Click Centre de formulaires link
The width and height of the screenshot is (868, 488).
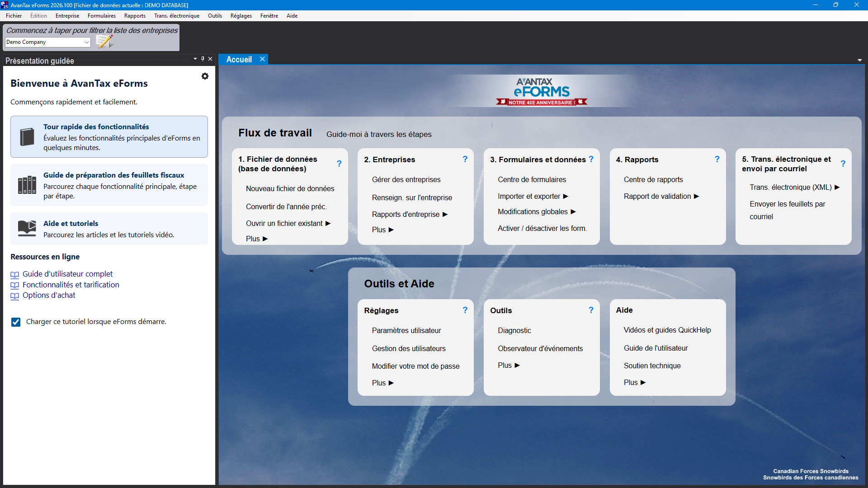532,179
